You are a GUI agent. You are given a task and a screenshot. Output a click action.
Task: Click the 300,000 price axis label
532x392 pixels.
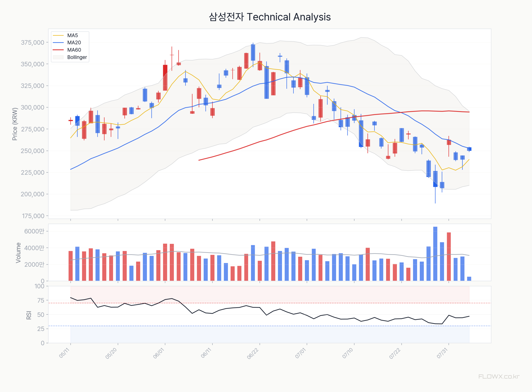coord(32,107)
